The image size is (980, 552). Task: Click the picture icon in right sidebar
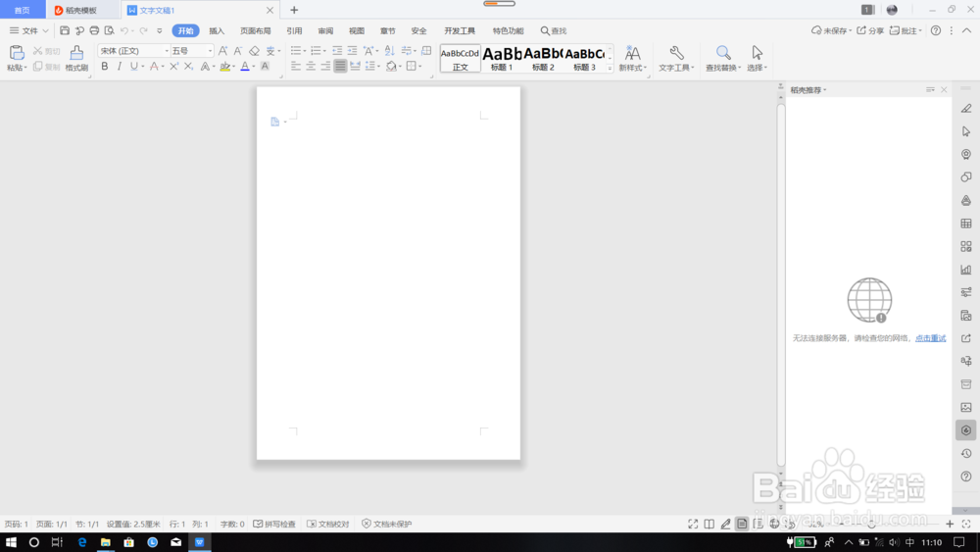click(x=966, y=407)
